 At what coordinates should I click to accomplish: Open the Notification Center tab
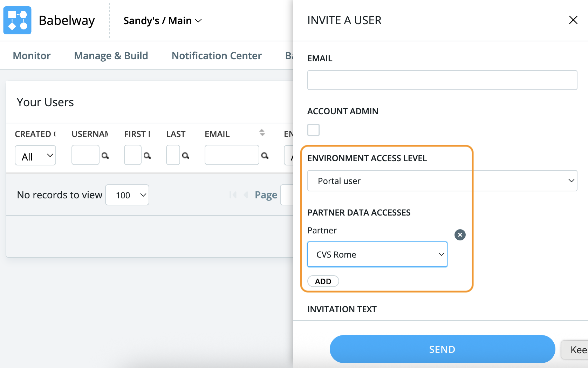(217, 56)
